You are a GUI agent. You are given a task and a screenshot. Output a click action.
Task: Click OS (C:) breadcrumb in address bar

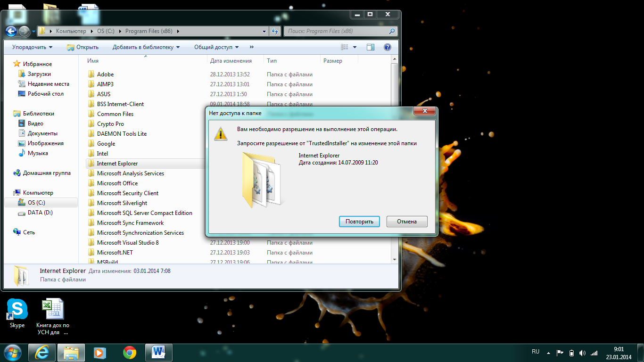(x=106, y=31)
